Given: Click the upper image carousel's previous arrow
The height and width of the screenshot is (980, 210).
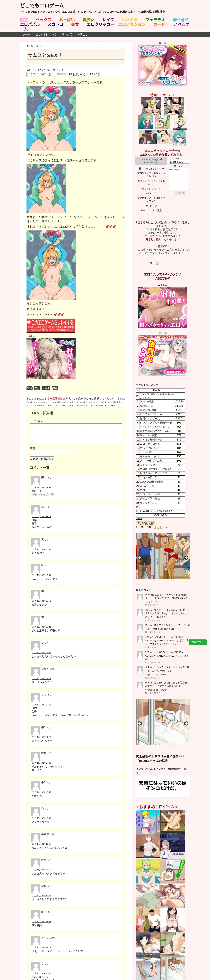Looking at the screenshot, I should pos(140,558).
